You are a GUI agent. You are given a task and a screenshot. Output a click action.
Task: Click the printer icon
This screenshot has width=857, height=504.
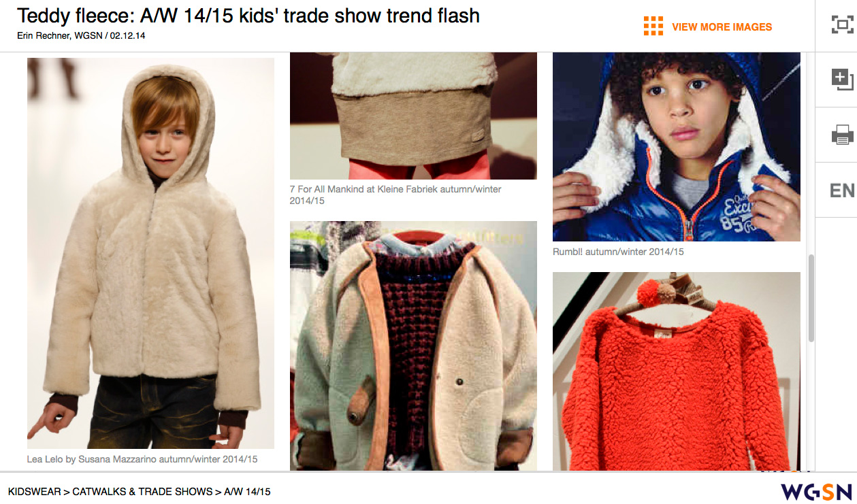[x=842, y=135]
